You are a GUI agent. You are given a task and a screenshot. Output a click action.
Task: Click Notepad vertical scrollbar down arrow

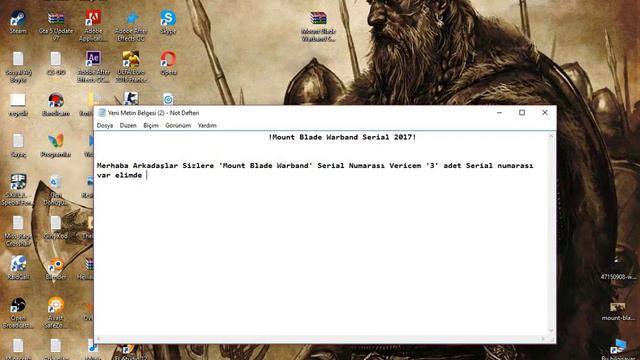(551, 331)
